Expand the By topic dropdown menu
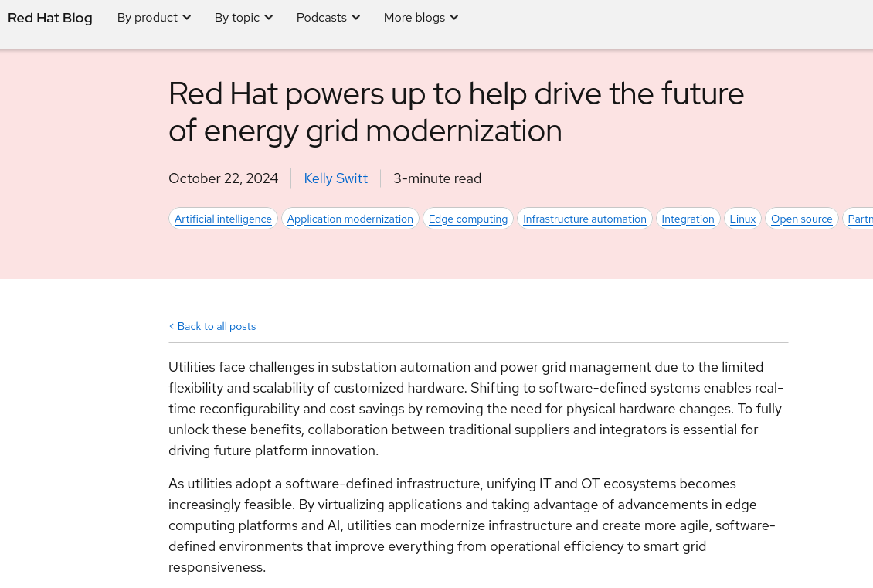Viewport: 873px width, 588px height. pyautogui.click(x=243, y=18)
